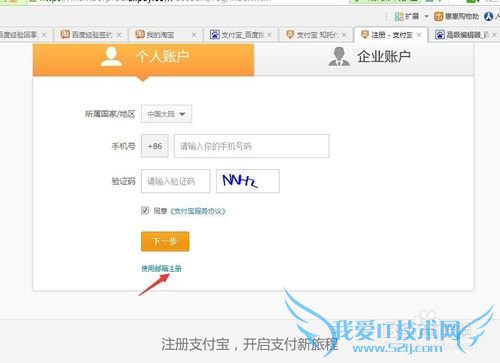The image size is (500, 363).
Task: Select the 个人账户 account tab
Action: pos(143,59)
